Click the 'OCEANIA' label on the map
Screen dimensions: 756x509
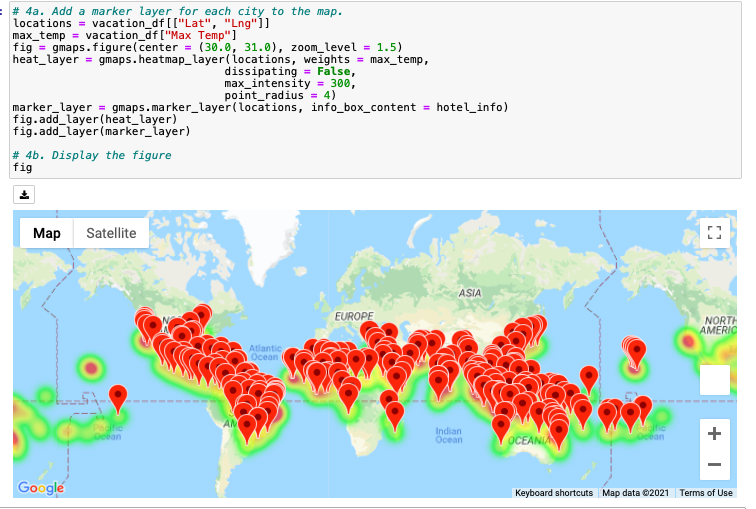coord(529,441)
